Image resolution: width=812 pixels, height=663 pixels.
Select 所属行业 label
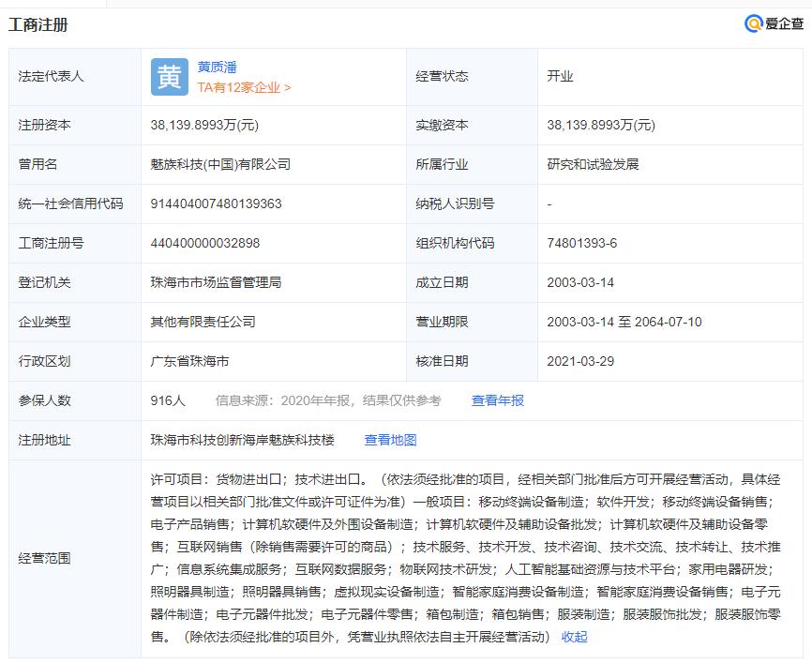(442, 164)
